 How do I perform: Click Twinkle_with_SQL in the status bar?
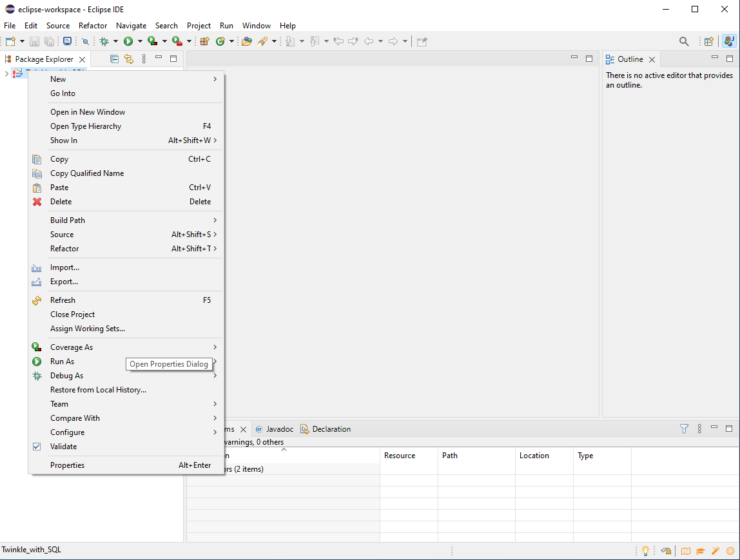(x=31, y=550)
